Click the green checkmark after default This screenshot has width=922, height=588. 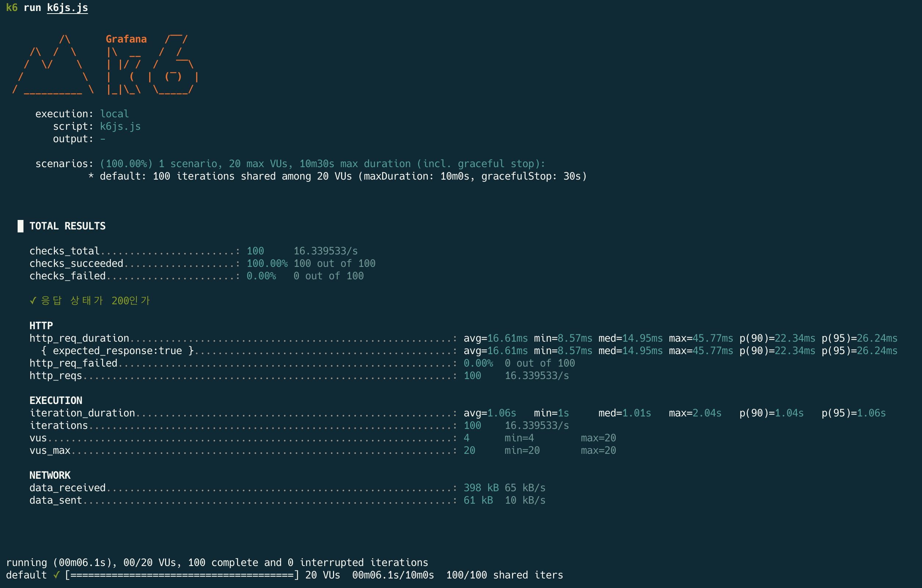pyautogui.click(x=56, y=575)
